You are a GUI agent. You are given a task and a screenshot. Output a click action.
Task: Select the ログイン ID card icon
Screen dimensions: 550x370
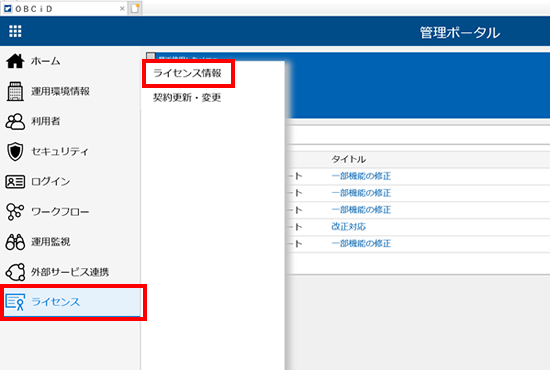coord(15,182)
